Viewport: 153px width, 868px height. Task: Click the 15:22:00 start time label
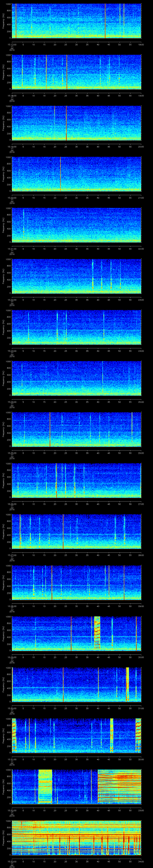click(x=12, y=300)
